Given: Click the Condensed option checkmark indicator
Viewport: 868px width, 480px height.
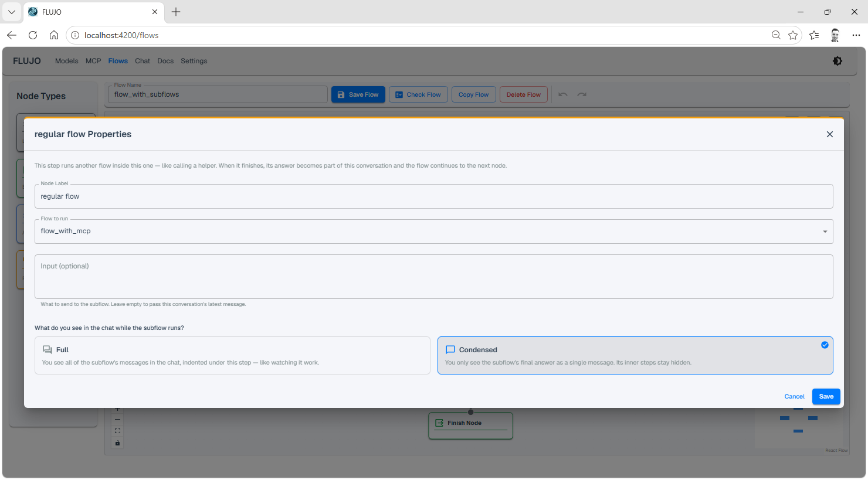Looking at the screenshot, I should [x=825, y=345].
